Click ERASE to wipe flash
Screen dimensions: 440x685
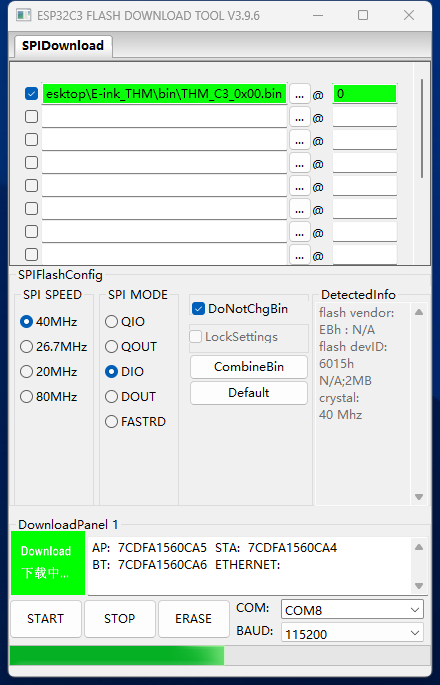coord(194,619)
